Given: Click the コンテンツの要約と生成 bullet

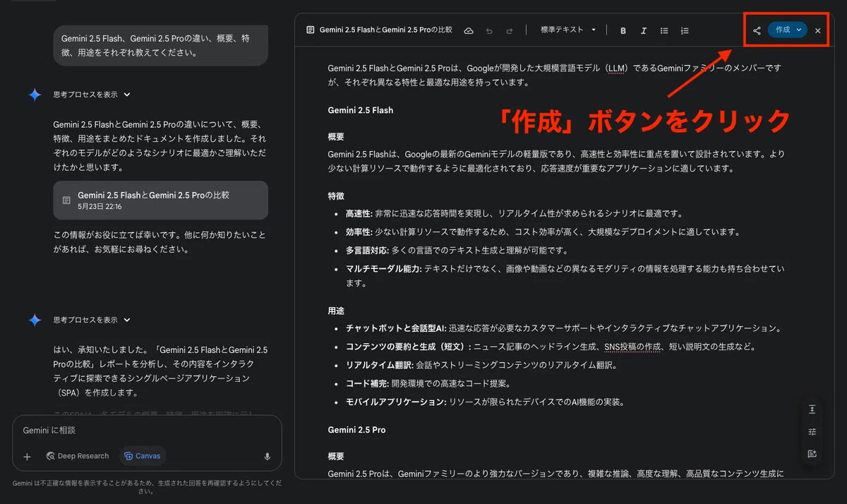Looking at the screenshot, I should [x=551, y=347].
